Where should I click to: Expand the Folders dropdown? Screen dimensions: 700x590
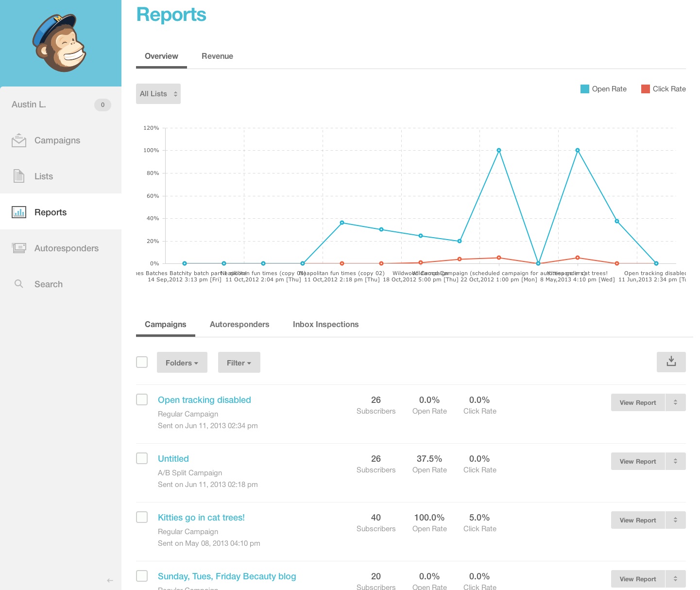[x=182, y=363]
